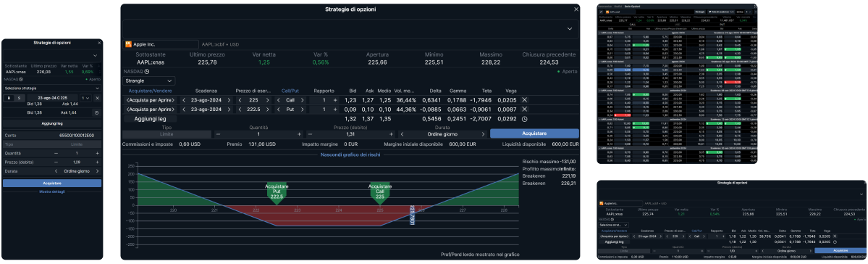Decrease Prezzo (debito) with minus in left panel

[x=56, y=162]
